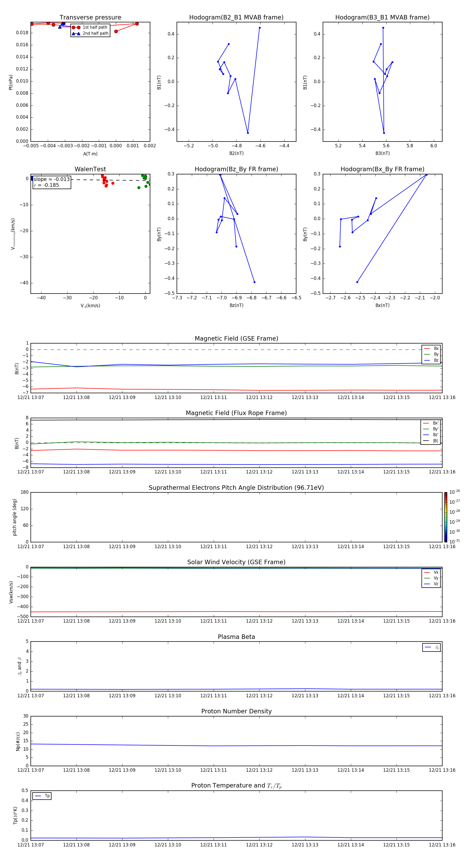The width and height of the screenshot is (473, 868).
Task: Click the "2nd half path" legend entry
Action: (x=90, y=33)
